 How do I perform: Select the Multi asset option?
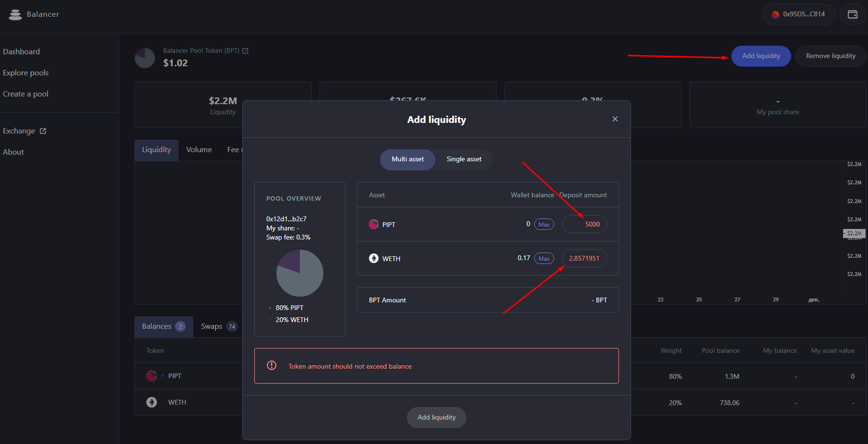coord(408,159)
